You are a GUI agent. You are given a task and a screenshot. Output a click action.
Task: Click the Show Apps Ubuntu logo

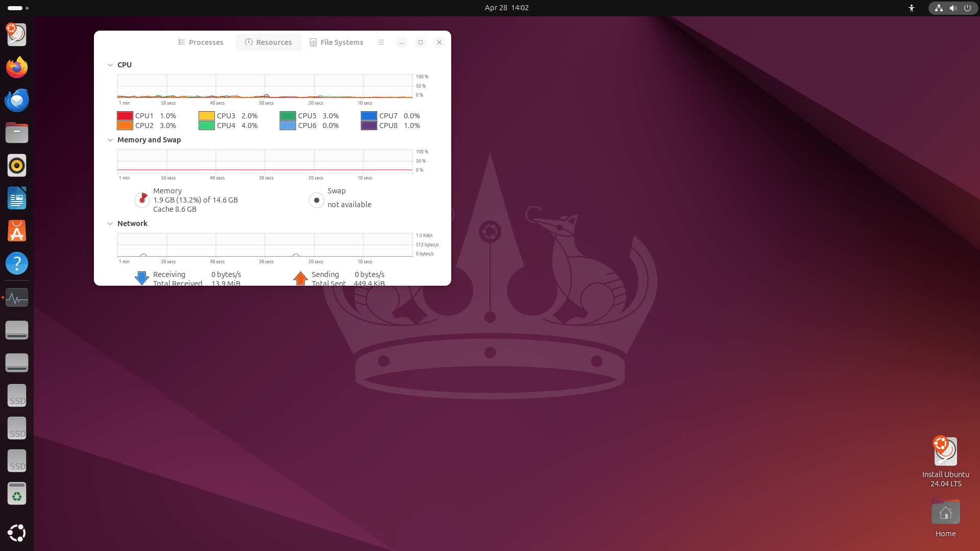(x=16, y=533)
